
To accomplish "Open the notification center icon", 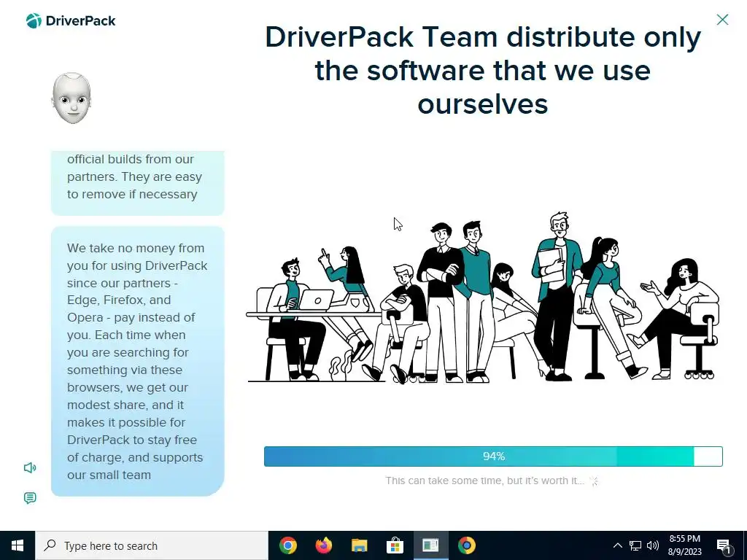I will click(x=724, y=546).
